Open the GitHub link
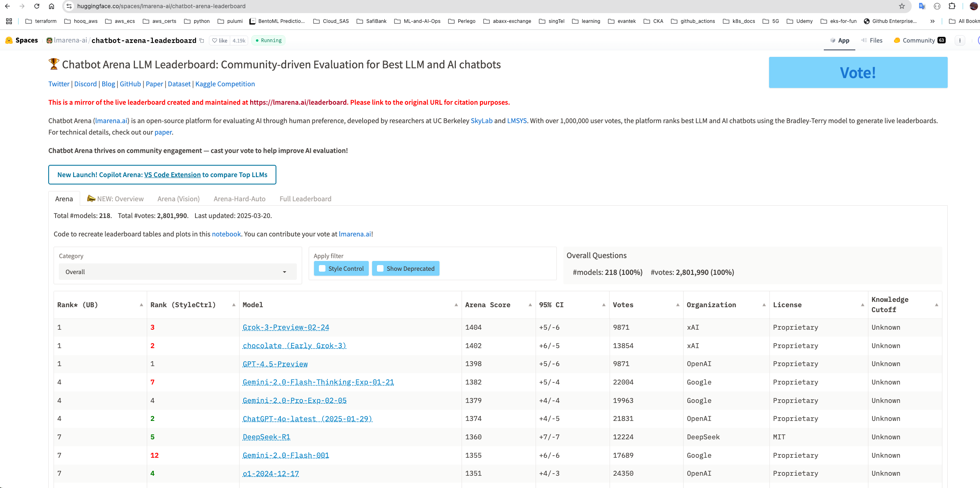Image resolution: width=980 pixels, height=488 pixels. tap(130, 84)
